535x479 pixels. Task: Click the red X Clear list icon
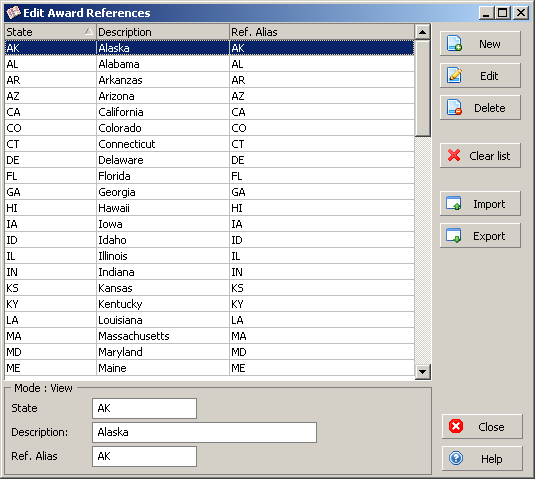[x=454, y=155]
